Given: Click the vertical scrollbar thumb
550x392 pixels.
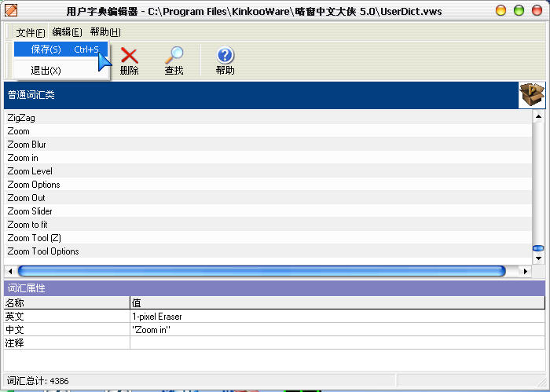Looking at the screenshot, I should [x=538, y=248].
